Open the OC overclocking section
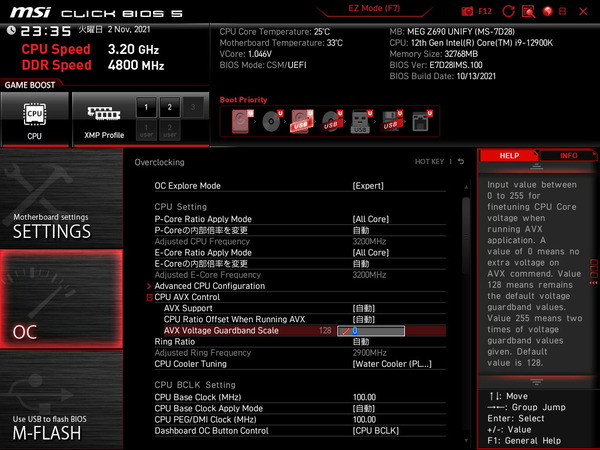Viewport: 600px width, 450px height. pyautogui.click(x=61, y=299)
